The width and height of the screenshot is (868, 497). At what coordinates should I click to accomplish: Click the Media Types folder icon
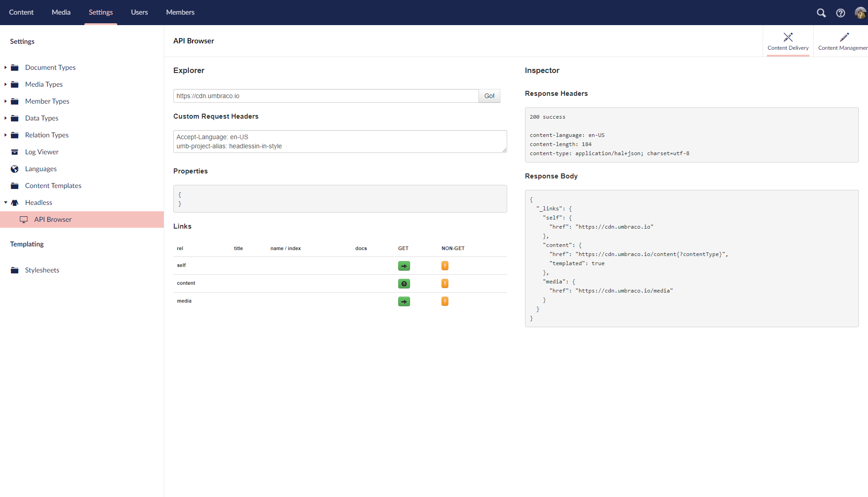click(15, 84)
